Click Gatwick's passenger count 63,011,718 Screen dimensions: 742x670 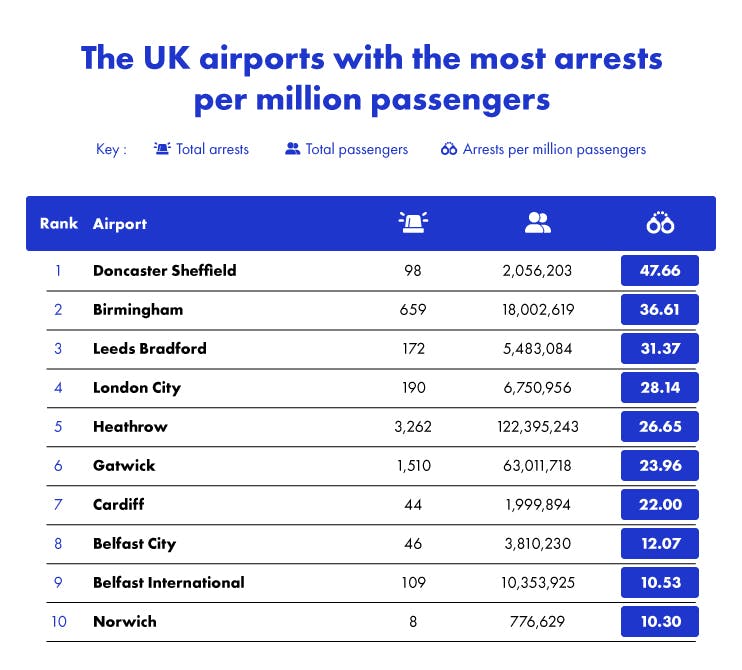click(538, 466)
